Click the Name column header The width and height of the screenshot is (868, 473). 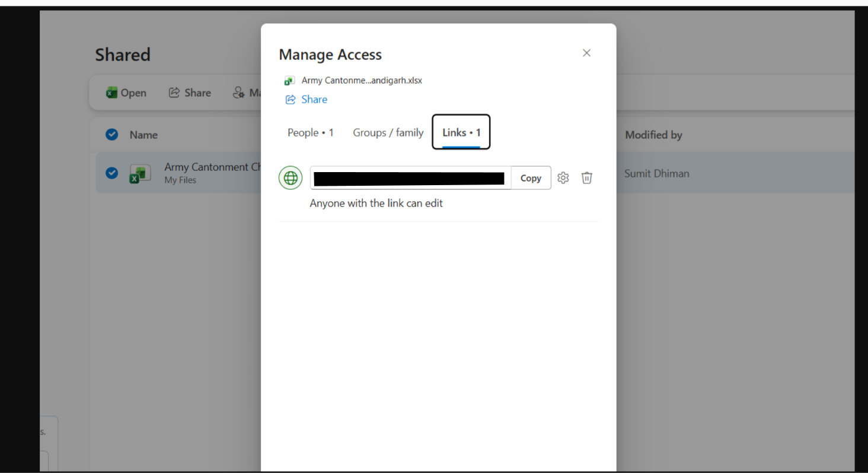pyautogui.click(x=143, y=135)
